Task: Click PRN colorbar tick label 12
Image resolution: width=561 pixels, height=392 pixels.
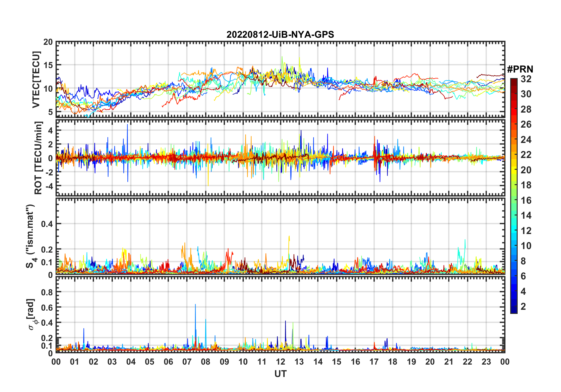Action: (x=526, y=231)
